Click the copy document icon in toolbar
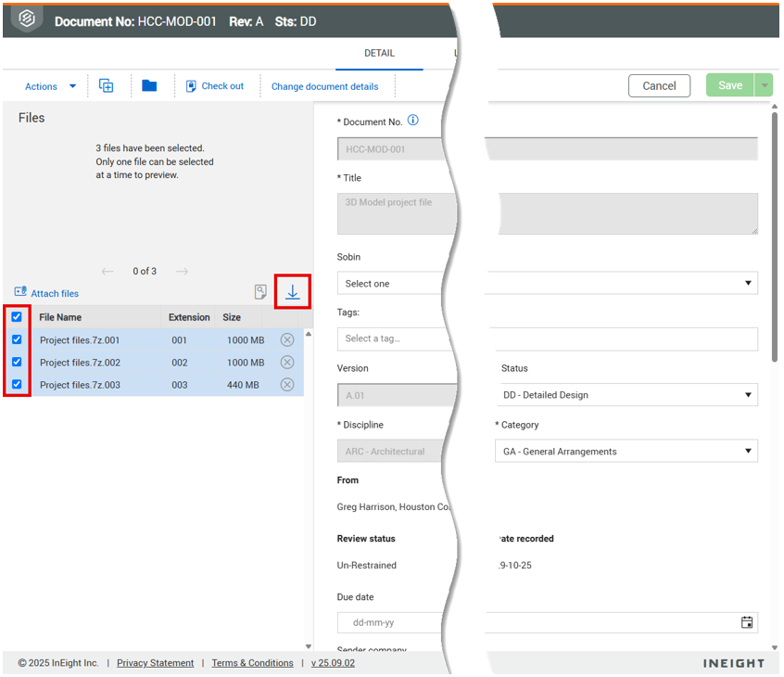 (107, 86)
